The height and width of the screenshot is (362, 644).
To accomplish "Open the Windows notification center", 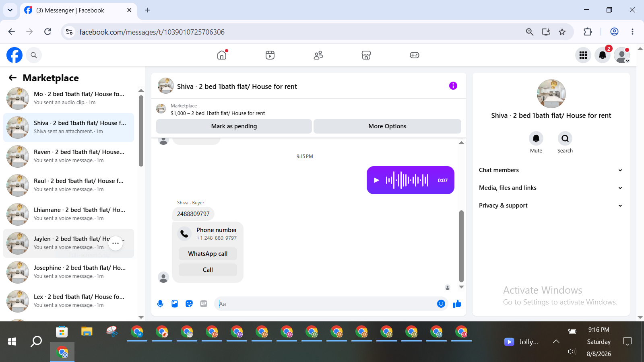I will [627, 341].
